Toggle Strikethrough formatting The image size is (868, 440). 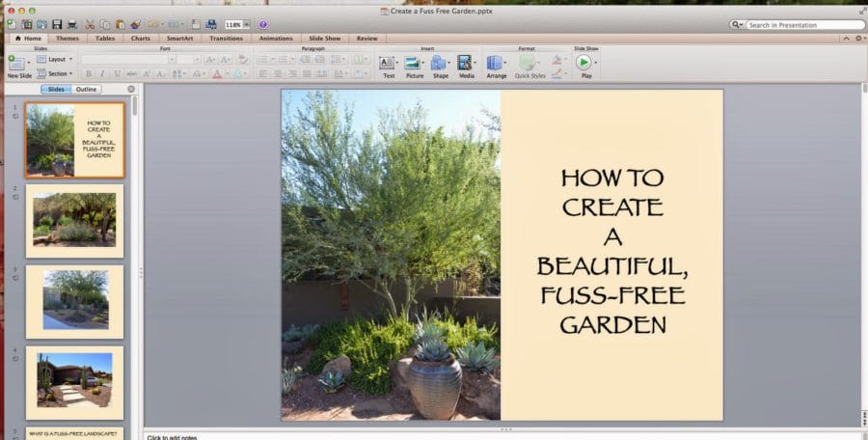132,73
